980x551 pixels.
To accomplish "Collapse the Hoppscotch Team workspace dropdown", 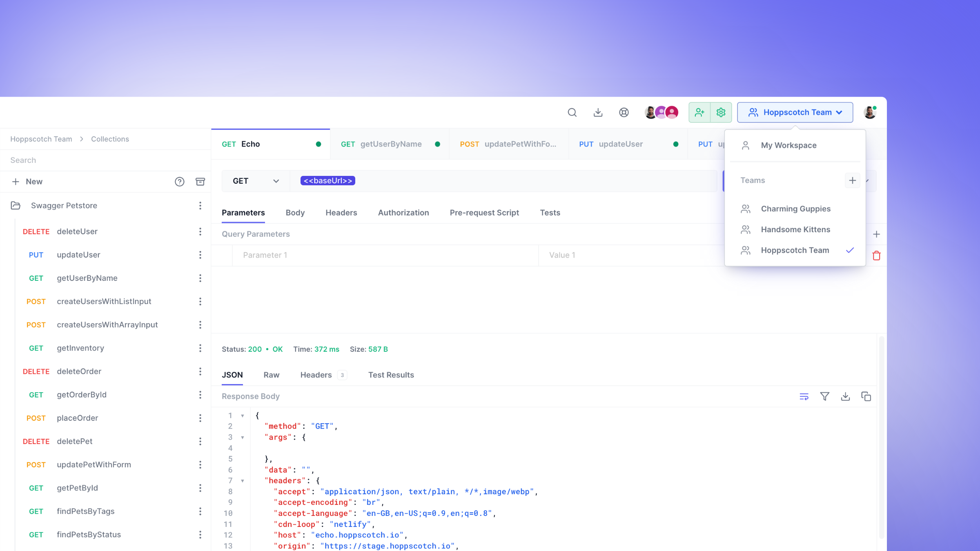I will [795, 112].
